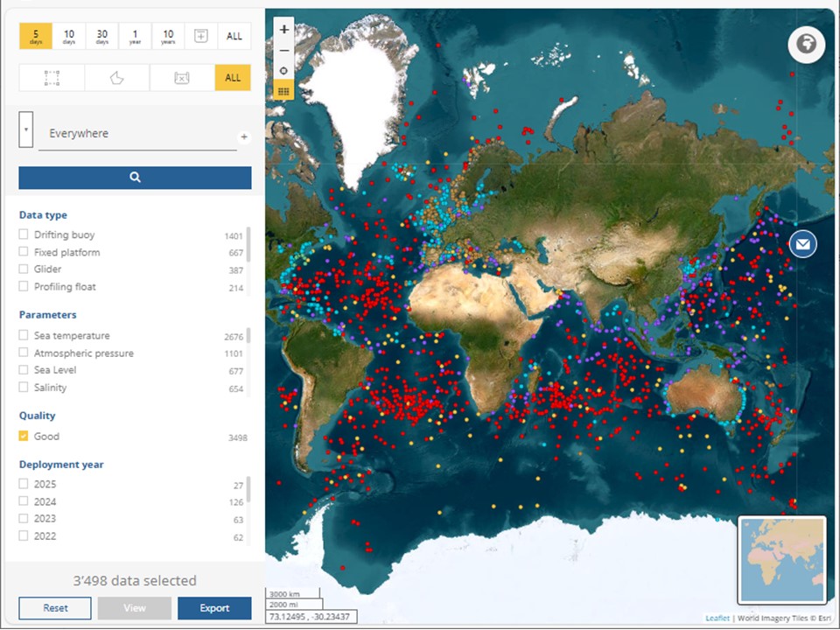Screen dimensions: 840x630
Task: Uncheck the Good quality checkbox
Action: 24,436
